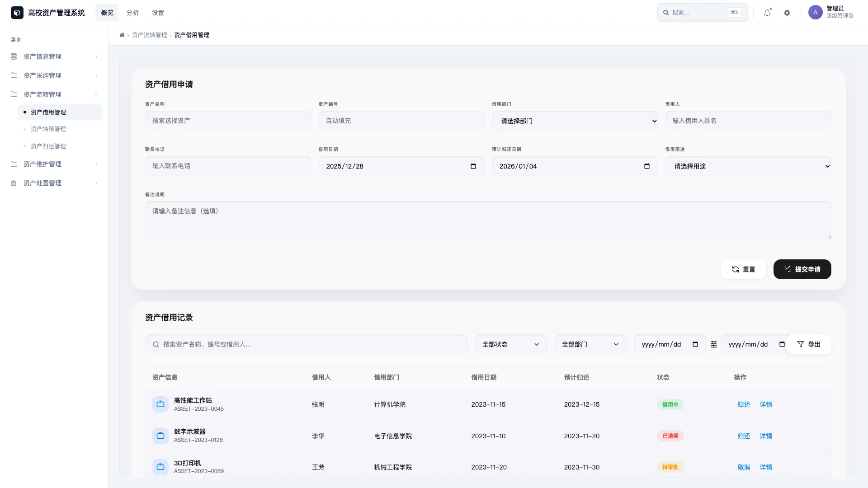
Task: Open the 借用部门 dropdown
Action: click(x=575, y=121)
